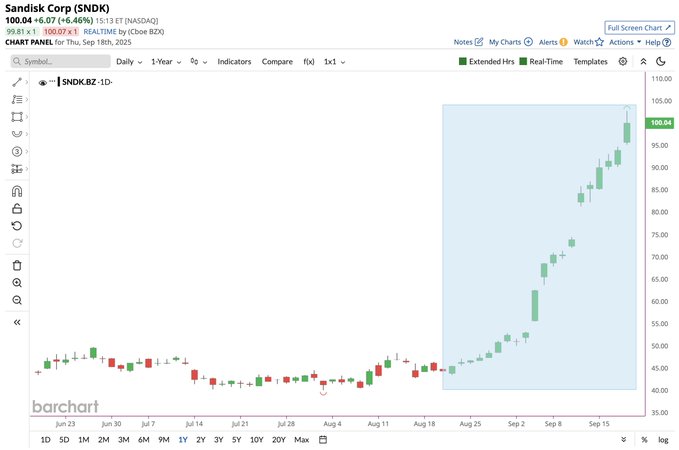Viewport: 679px width, 450px height.
Task: Open the numbered marker tool
Action: click(x=17, y=152)
